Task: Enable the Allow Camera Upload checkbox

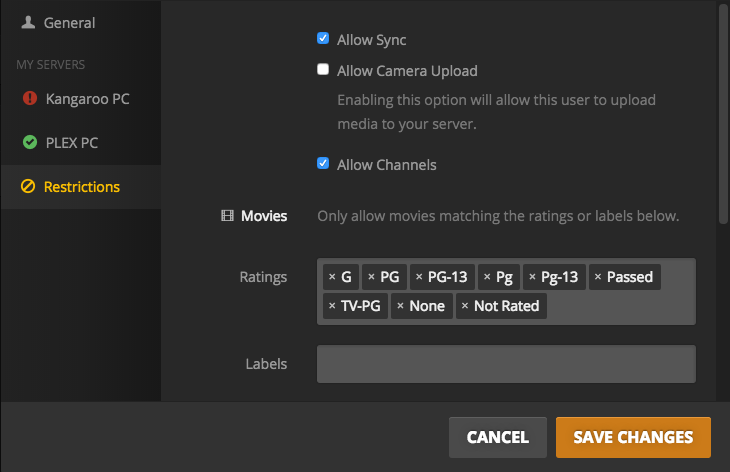Action: [x=323, y=70]
